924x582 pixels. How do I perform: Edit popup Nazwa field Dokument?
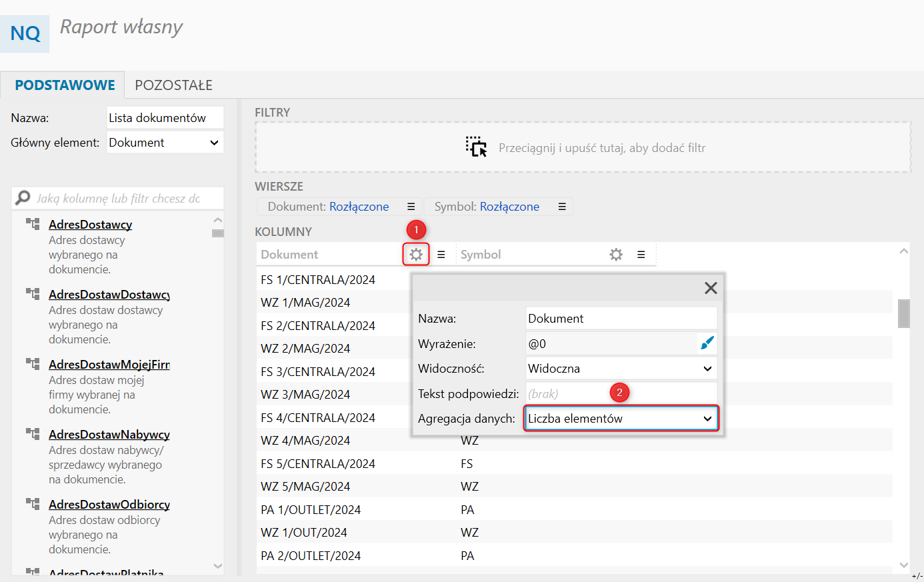point(621,319)
